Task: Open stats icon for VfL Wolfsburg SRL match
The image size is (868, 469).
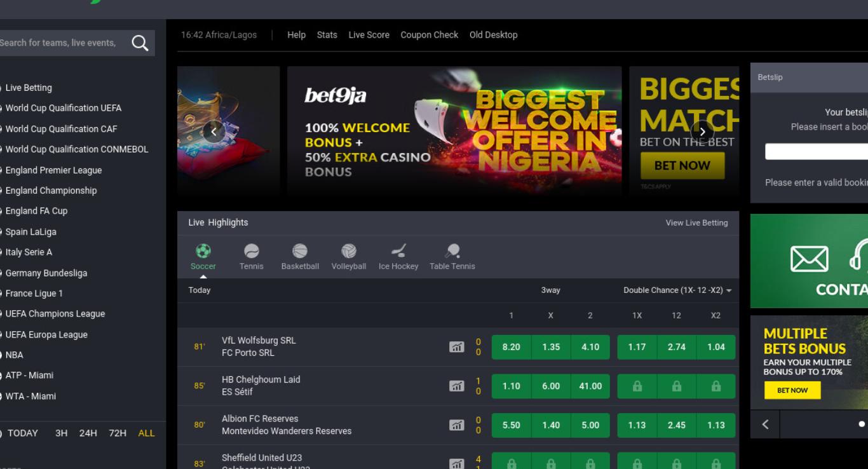Action: [x=456, y=347]
